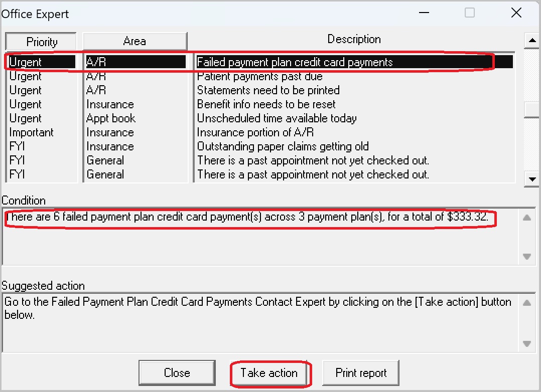Select Failed payment plan credit card payments row

(x=295, y=62)
